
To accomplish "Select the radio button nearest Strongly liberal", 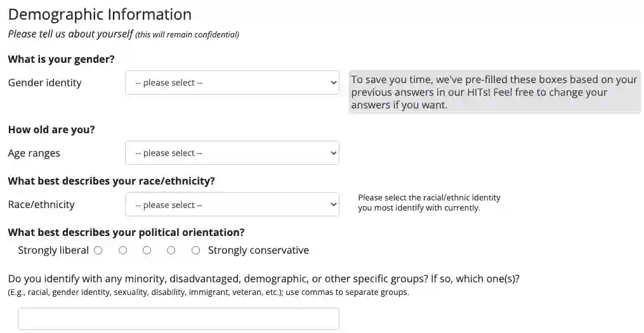I will (x=98, y=251).
